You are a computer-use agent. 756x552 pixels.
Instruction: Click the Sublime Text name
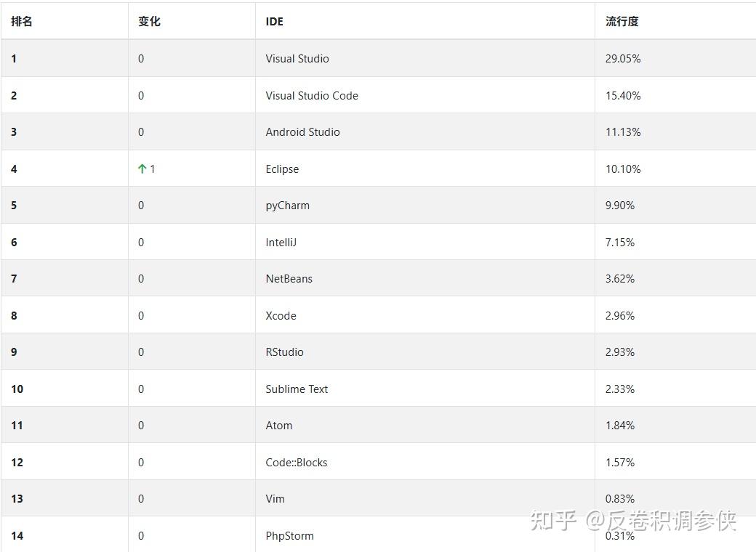pyautogui.click(x=297, y=389)
